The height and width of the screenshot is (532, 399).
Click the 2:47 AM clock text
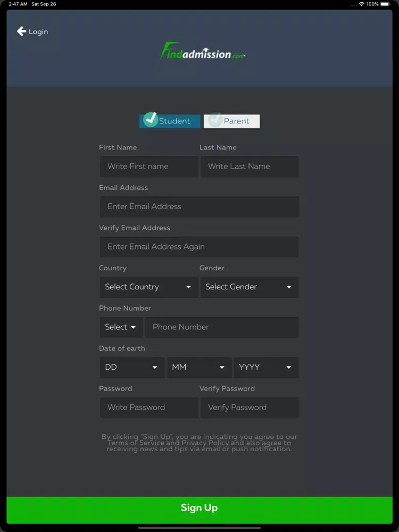coord(18,4)
